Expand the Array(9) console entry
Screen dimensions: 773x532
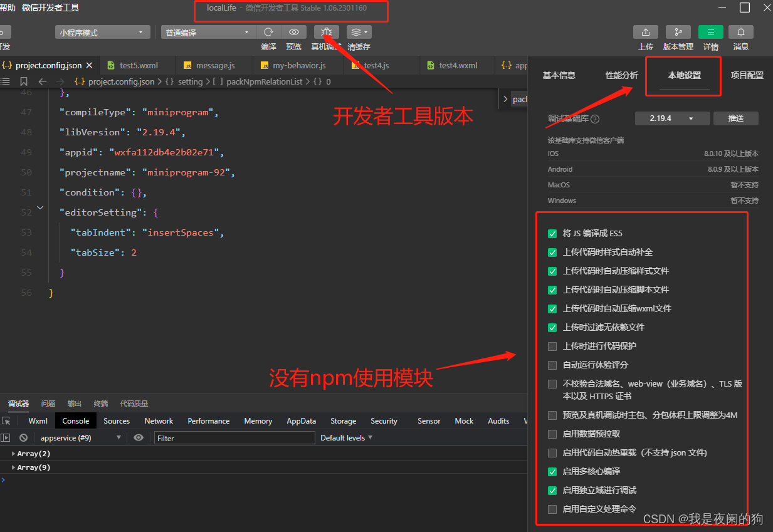click(13, 467)
